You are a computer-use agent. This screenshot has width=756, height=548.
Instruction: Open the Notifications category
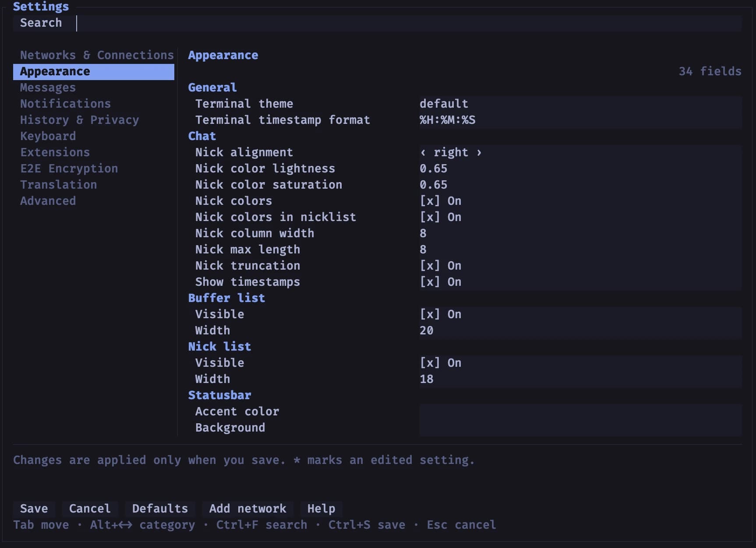(94, 104)
